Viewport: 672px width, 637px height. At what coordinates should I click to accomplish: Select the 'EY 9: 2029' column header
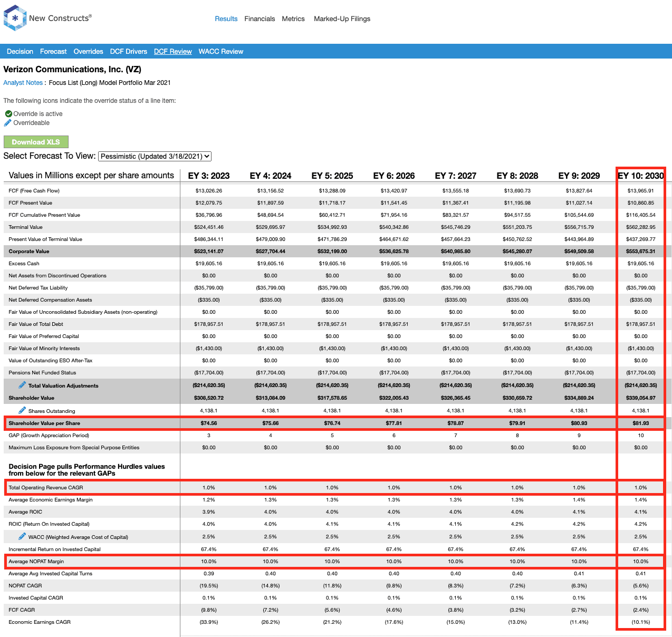pos(579,176)
